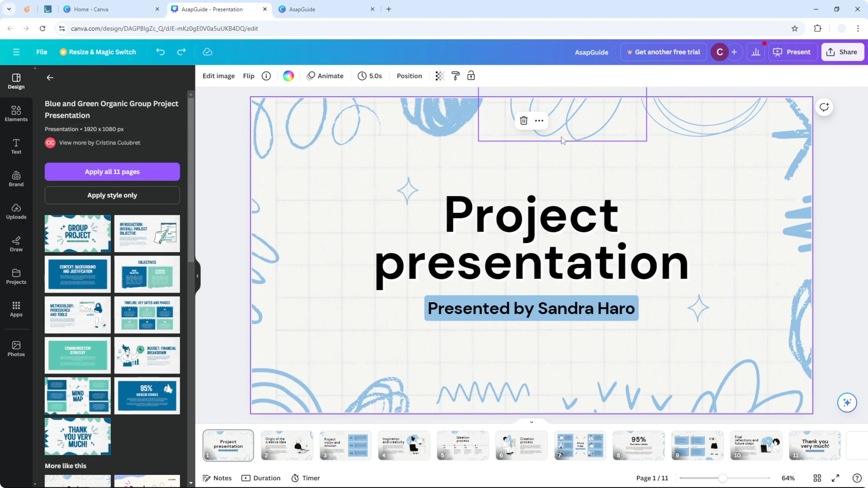The image size is (868, 488).
Task: Go to slide 8 thumbnail
Action: point(638,445)
